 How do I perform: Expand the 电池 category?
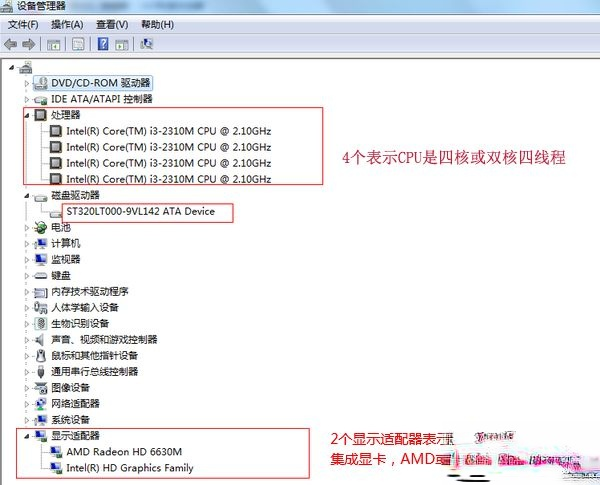coord(26,228)
